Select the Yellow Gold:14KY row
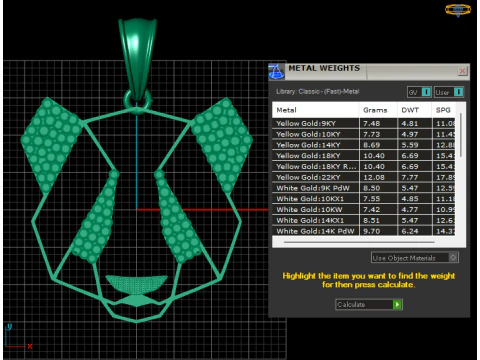The image size is (480, 360). 364,145
